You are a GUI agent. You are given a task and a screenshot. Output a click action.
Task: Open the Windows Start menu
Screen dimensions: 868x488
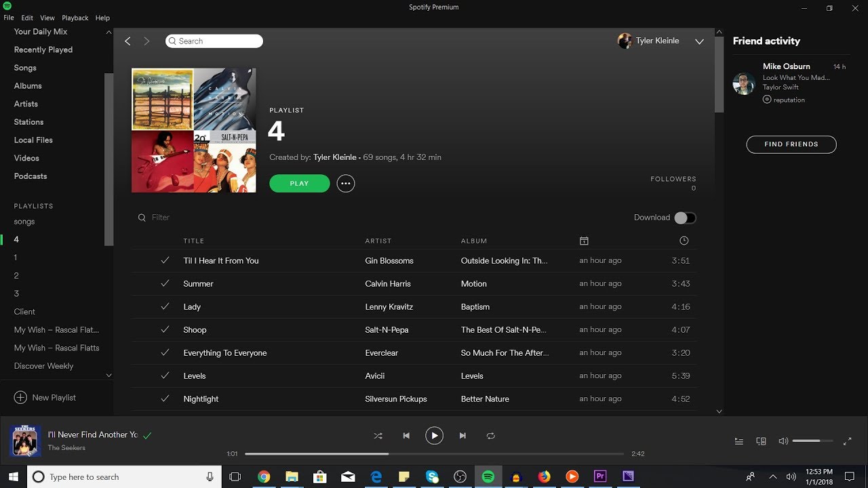tap(13, 477)
